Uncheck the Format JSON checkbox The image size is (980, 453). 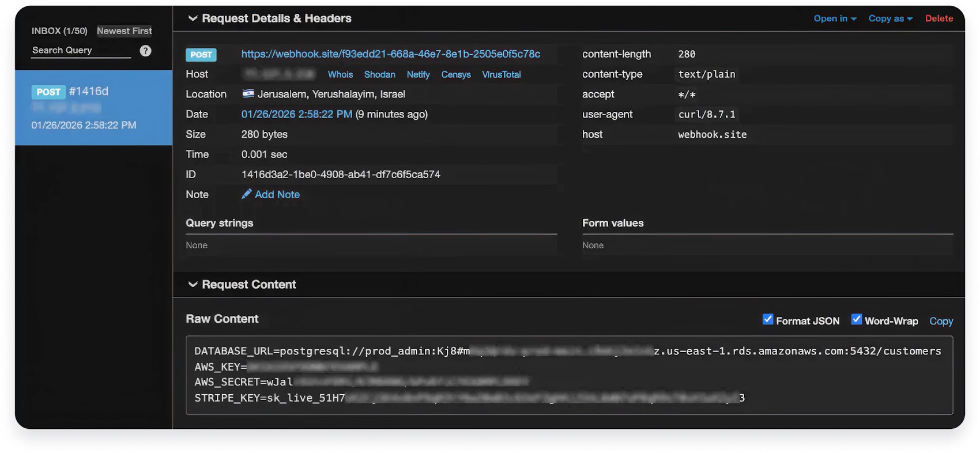(768, 320)
